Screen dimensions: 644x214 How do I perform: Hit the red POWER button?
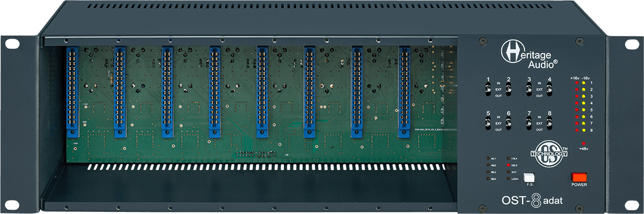point(579,177)
